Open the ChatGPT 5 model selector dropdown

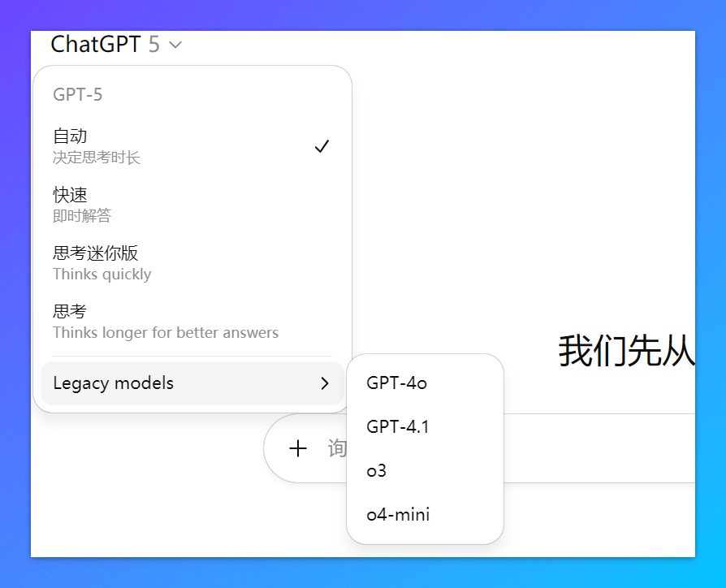coord(116,45)
